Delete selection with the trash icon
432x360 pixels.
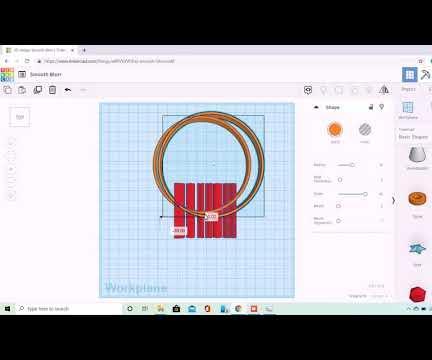(x=52, y=90)
